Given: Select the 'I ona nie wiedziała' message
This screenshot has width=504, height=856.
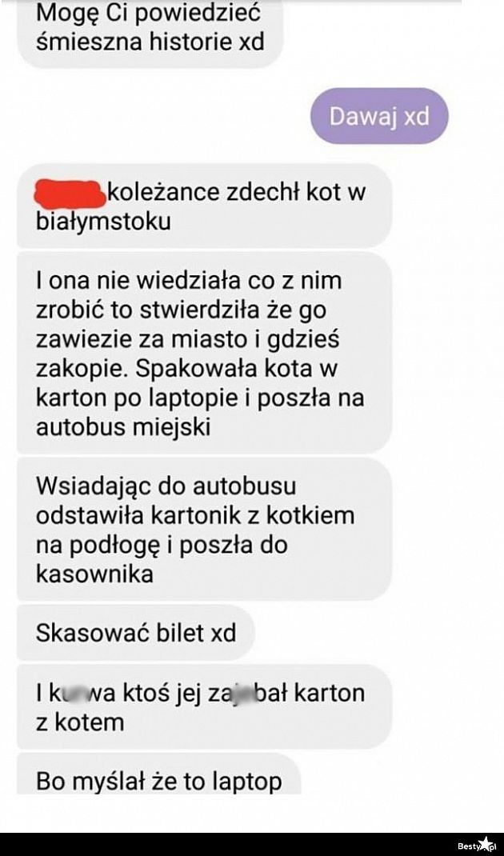Looking at the screenshot, I should click(204, 354).
